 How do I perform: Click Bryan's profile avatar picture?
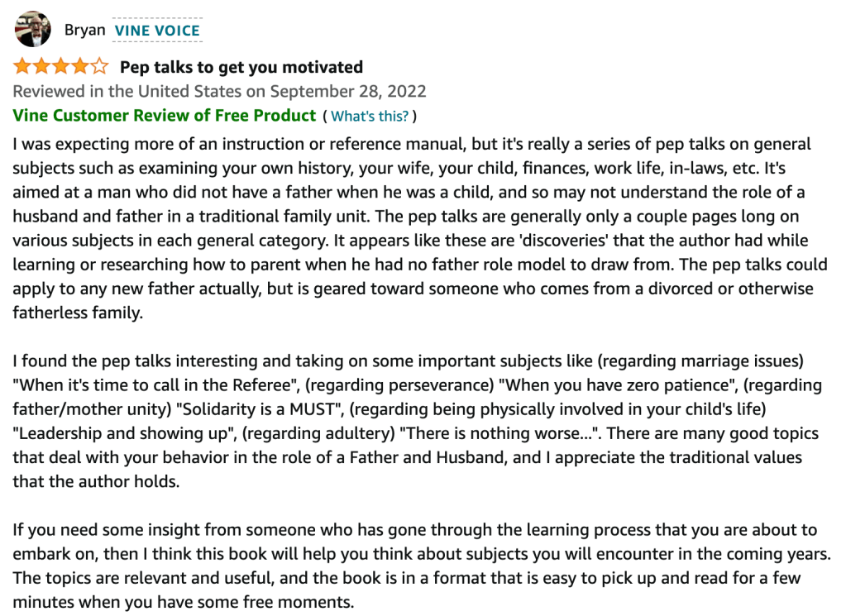tap(32, 30)
